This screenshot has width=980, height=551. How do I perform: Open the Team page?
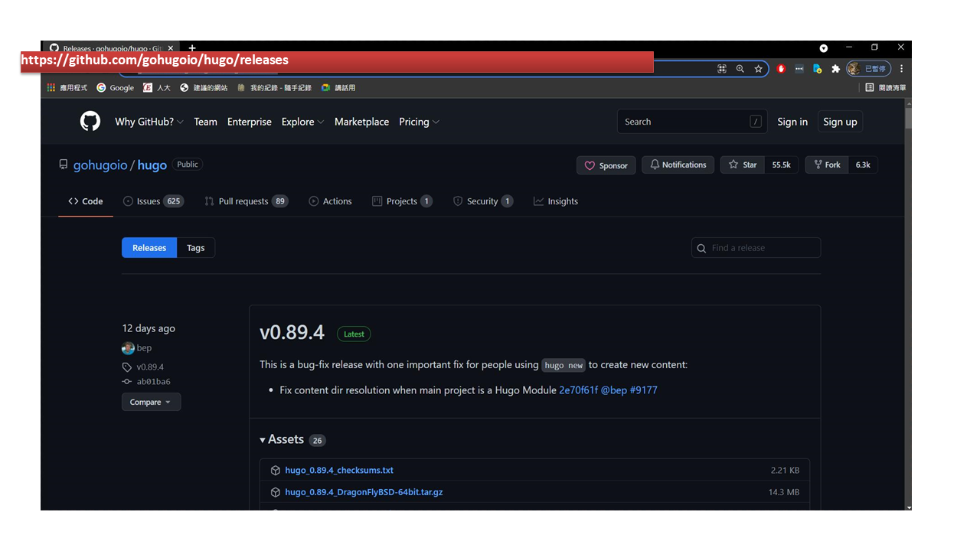click(205, 122)
